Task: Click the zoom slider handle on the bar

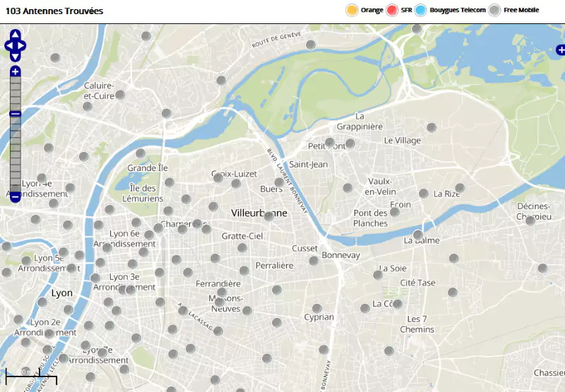Action: (16, 114)
